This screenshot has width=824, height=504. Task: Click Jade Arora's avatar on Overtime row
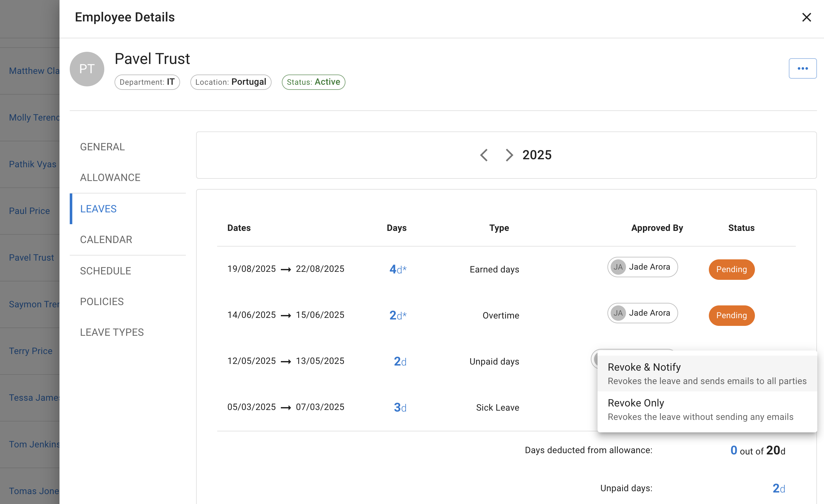click(x=618, y=313)
